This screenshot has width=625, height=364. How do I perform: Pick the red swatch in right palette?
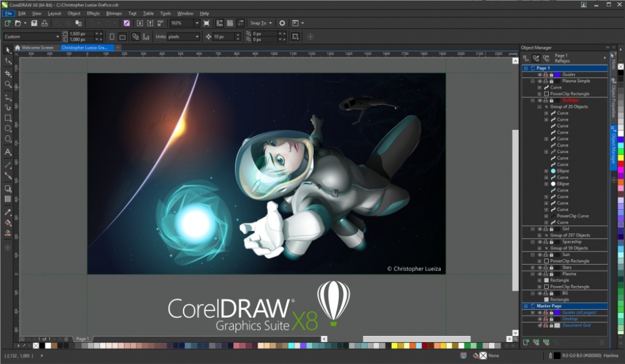click(621, 164)
